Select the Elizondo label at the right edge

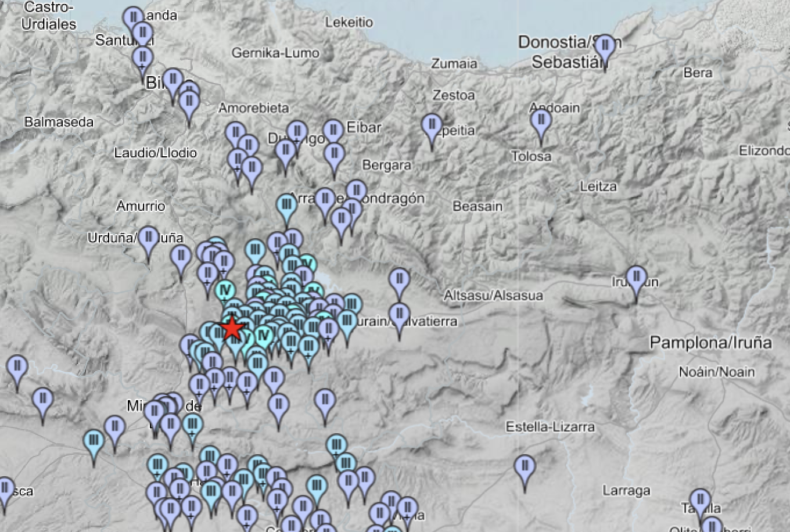click(763, 151)
